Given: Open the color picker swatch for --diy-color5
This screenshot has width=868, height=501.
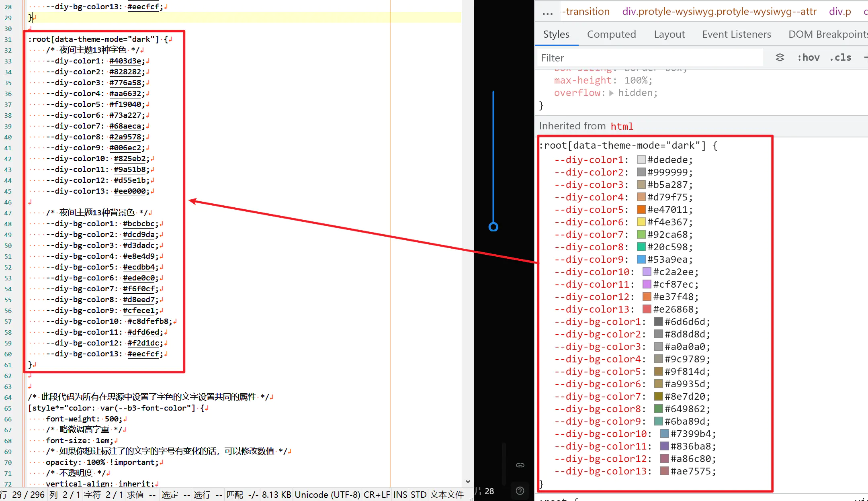Looking at the screenshot, I should (641, 209).
